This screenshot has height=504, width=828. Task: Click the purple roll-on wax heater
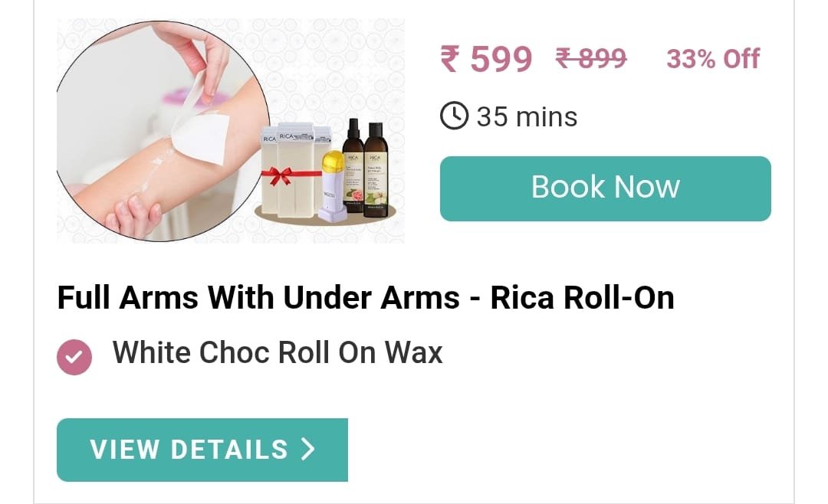coord(333,186)
